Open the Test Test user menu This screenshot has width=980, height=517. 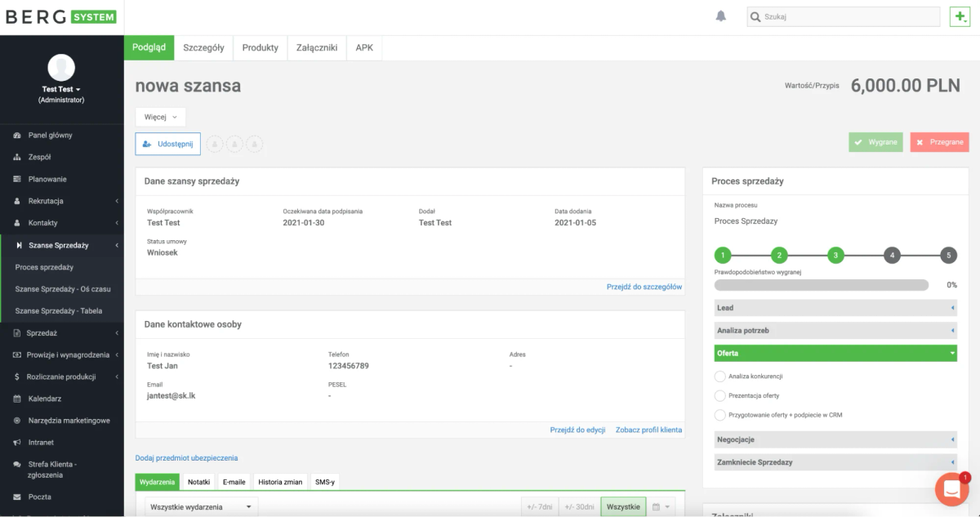61,89
